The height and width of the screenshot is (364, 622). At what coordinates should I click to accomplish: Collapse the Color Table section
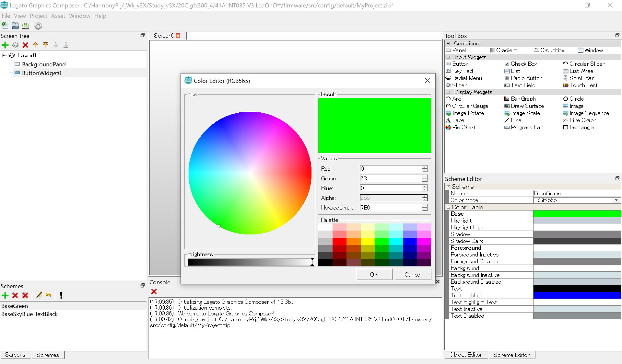coord(448,207)
